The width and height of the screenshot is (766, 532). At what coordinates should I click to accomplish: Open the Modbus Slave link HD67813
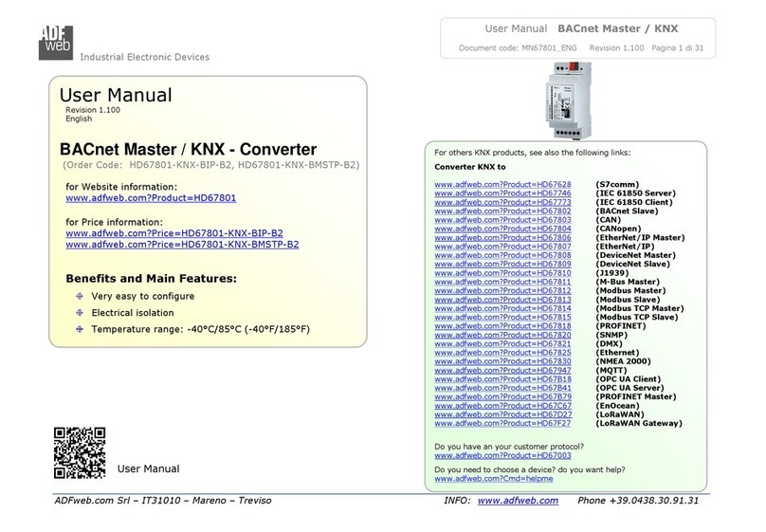(502, 300)
